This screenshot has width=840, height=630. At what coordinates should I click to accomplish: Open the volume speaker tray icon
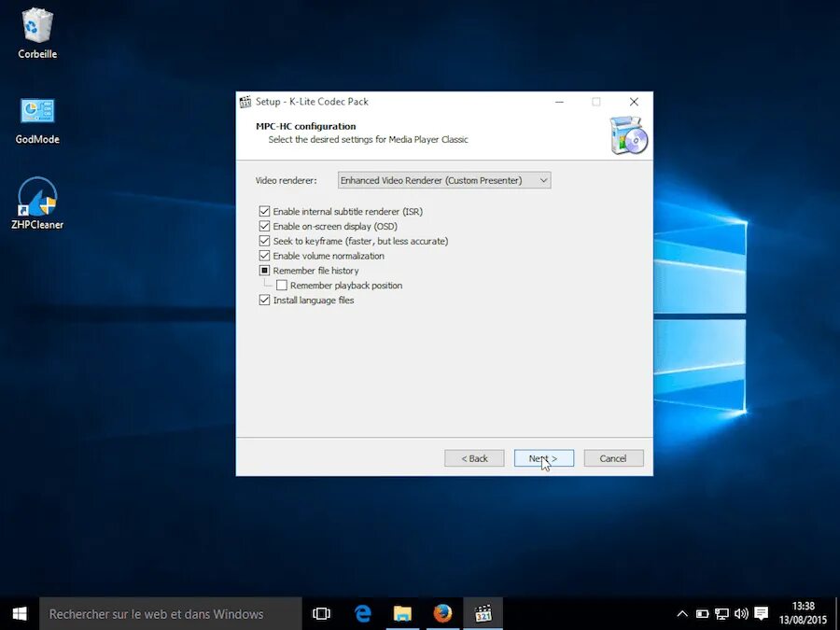(x=741, y=614)
